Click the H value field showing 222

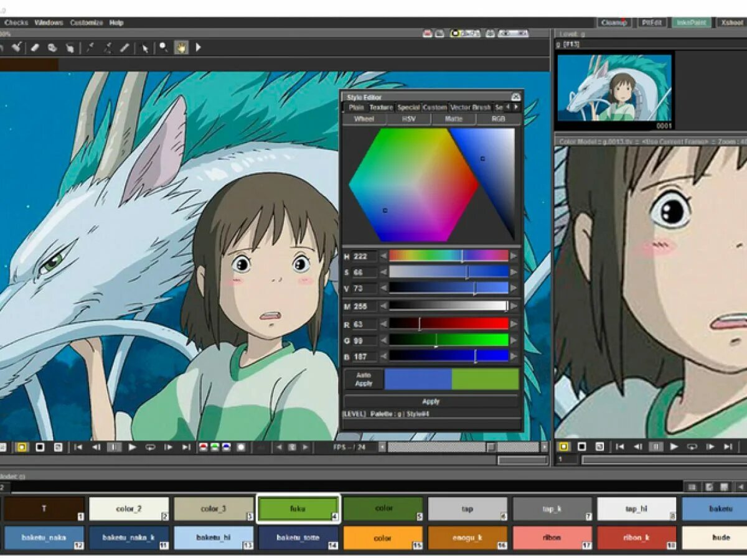point(364,256)
